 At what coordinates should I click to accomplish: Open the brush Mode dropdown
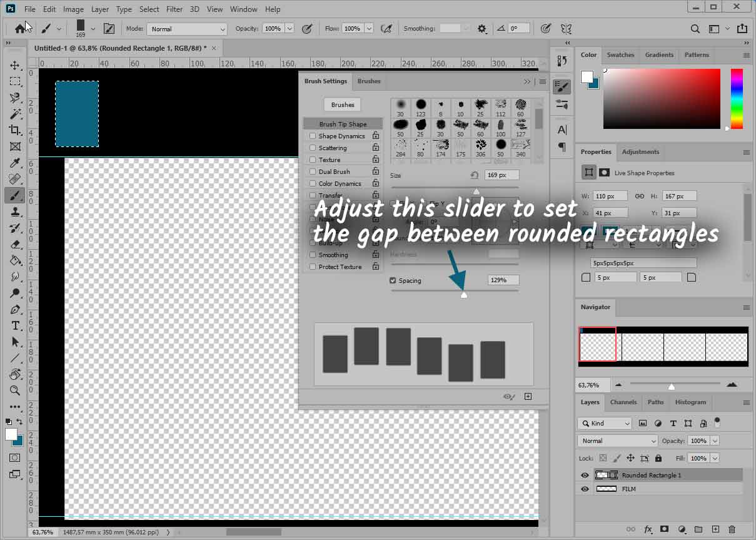[x=187, y=29]
